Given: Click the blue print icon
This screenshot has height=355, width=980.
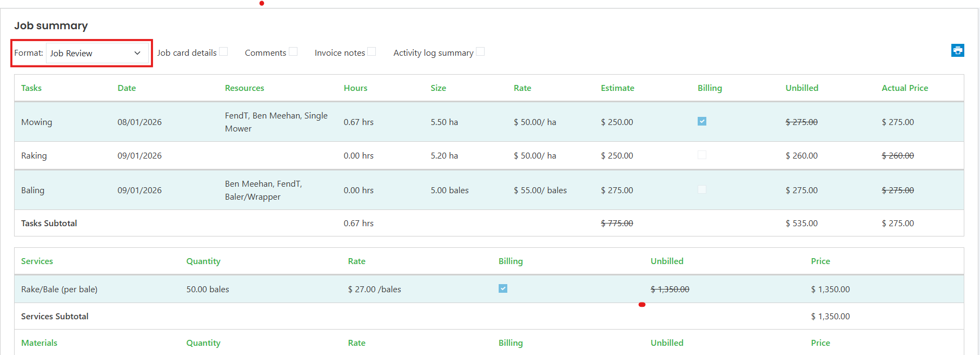Looking at the screenshot, I should click(957, 50).
